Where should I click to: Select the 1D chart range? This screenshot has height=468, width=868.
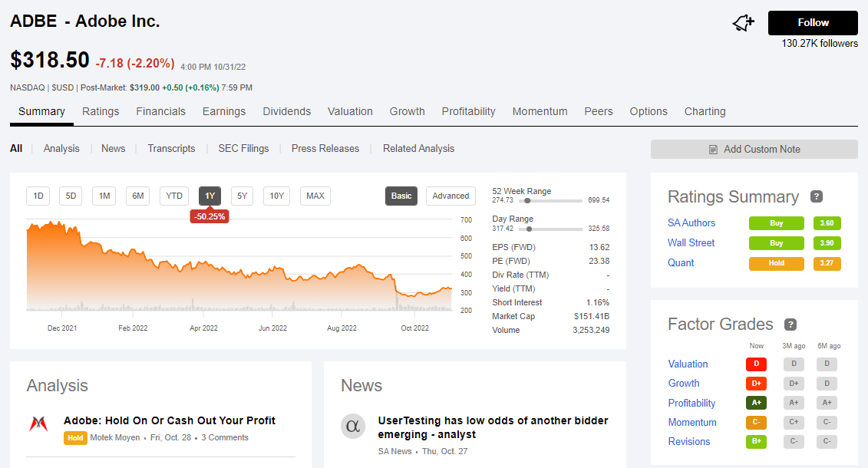(x=38, y=196)
